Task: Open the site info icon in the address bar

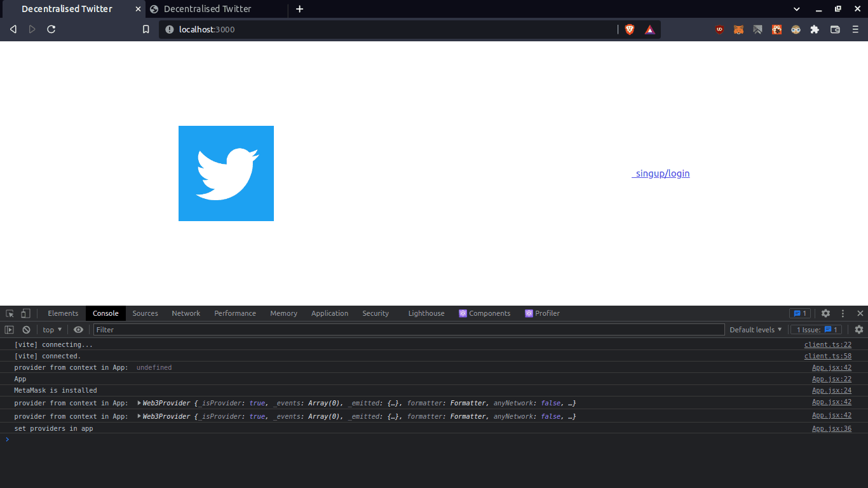Action: pyautogui.click(x=170, y=29)
